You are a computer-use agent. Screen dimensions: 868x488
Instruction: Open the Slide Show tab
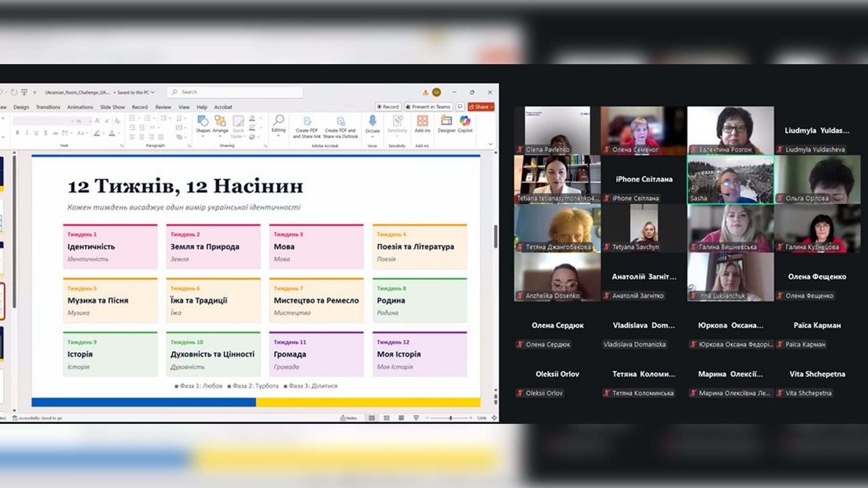click(112, 107)
